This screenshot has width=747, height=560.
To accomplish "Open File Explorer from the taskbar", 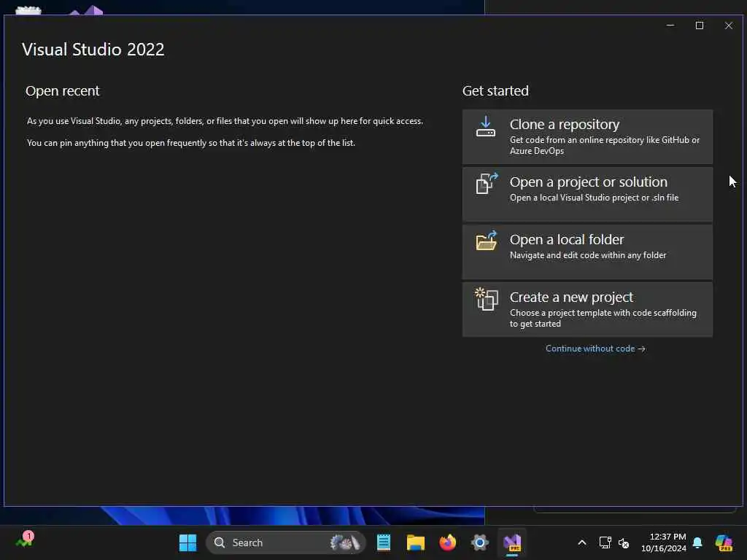I will point(415,542).
